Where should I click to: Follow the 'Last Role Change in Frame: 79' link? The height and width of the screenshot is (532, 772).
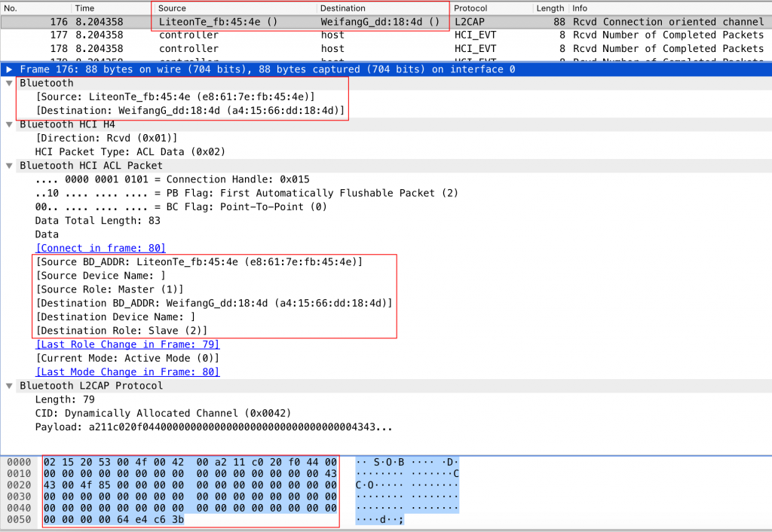click(x=127, y=344)
